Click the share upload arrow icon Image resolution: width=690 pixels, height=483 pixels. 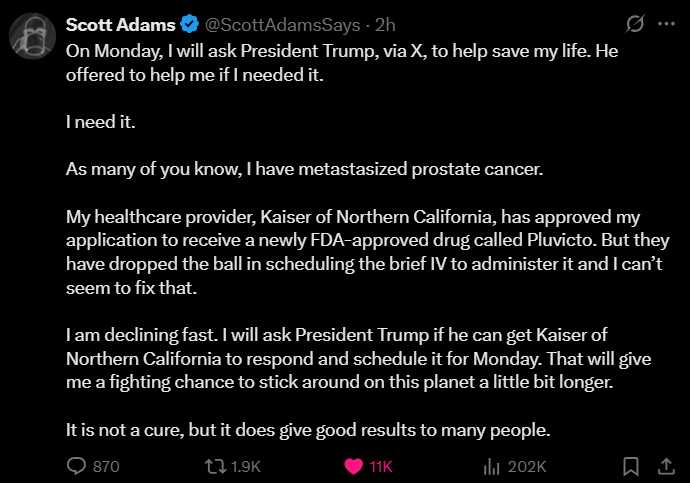pyautogui.click(x=666, y=466)
